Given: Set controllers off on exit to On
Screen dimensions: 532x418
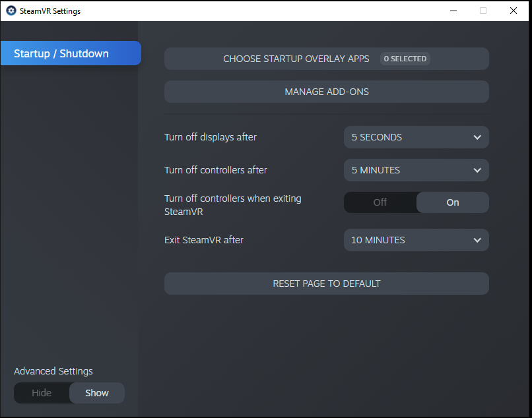Looking at the screenshot, I should tap(453, 202).
